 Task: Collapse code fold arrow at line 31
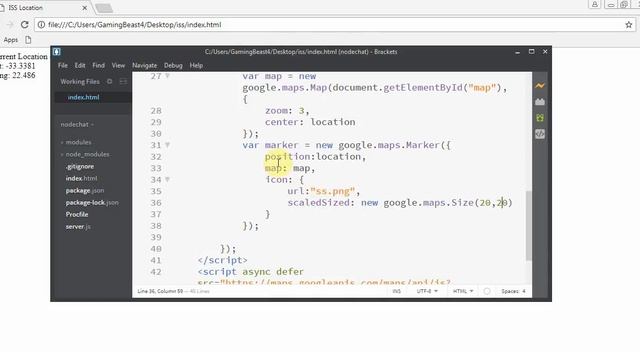click(167, 145)
